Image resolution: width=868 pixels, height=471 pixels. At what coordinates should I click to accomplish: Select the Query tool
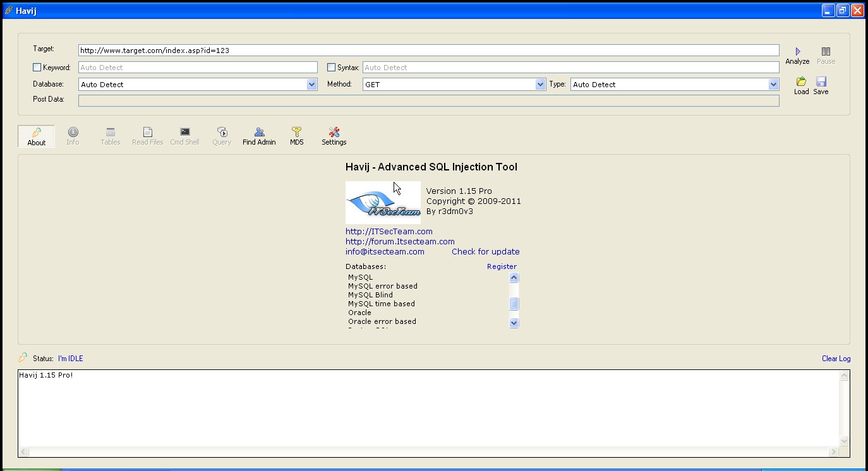click(x=222, y=136)
